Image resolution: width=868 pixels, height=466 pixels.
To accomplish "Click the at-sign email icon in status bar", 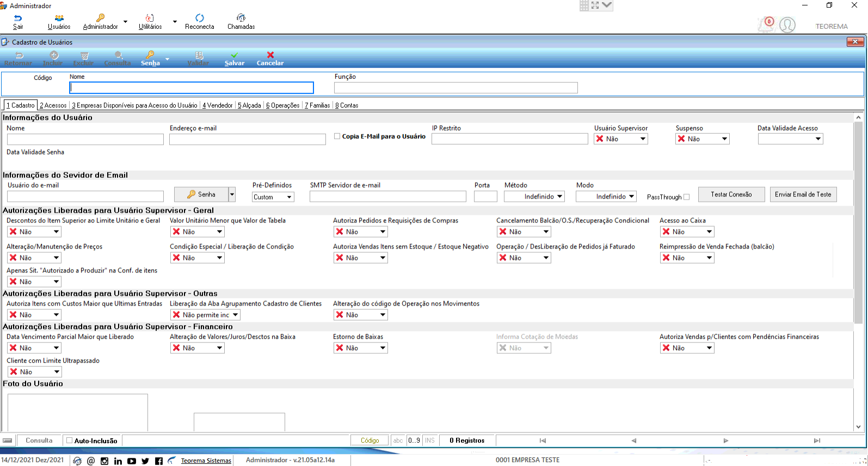I will pos(91,461).
